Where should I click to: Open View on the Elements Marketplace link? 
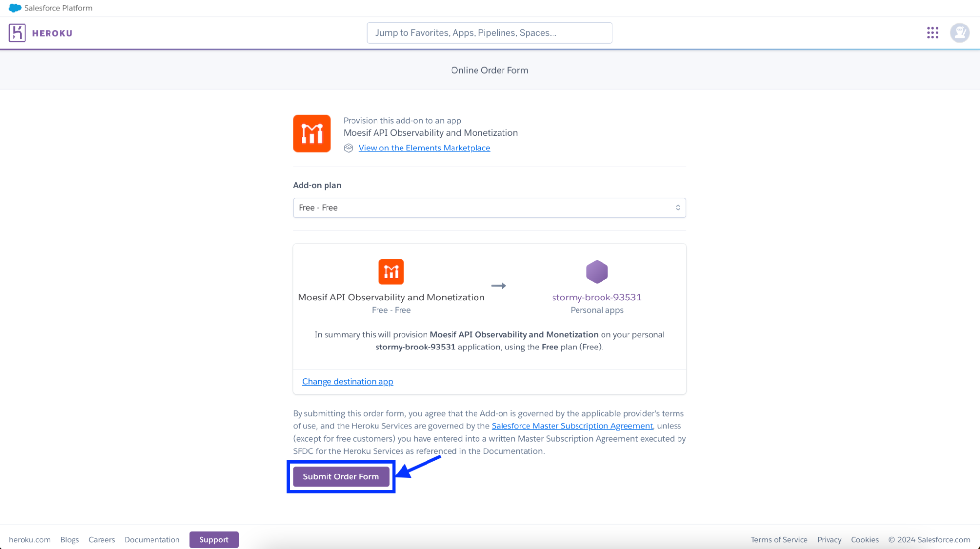click(424, 148)
